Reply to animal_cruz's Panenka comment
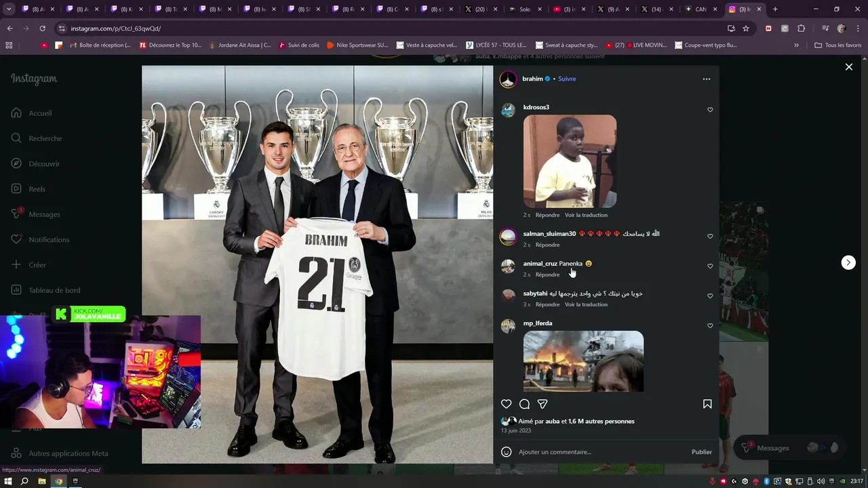The height and width of the screenshot is (488, 868). [x=547, y=274]
